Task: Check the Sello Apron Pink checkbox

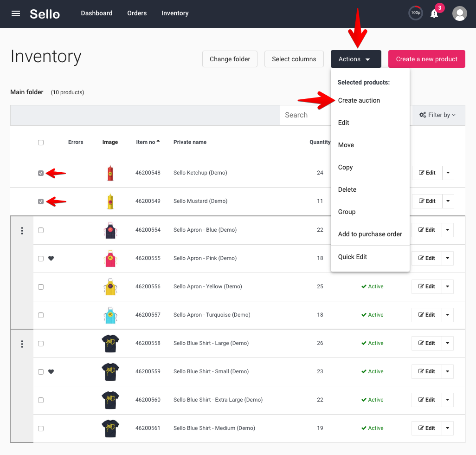Action: click(41, 259)
